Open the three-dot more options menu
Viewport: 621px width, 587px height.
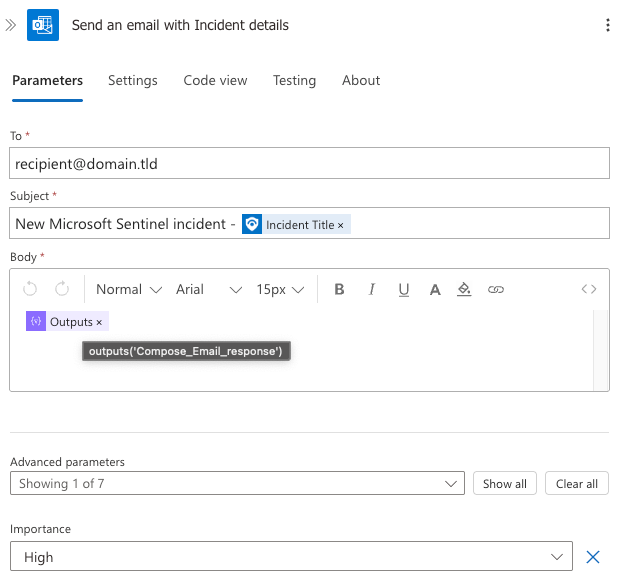point(608,25)
